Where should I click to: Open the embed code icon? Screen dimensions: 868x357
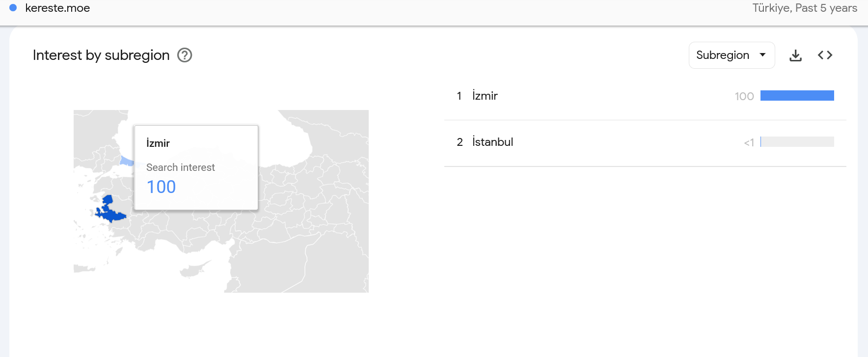pos(825,55)
